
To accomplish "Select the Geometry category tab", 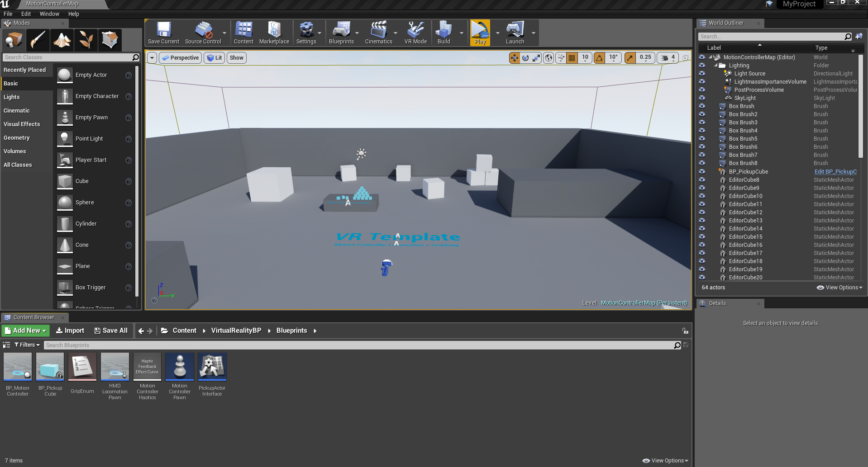I will pos(27,138).
